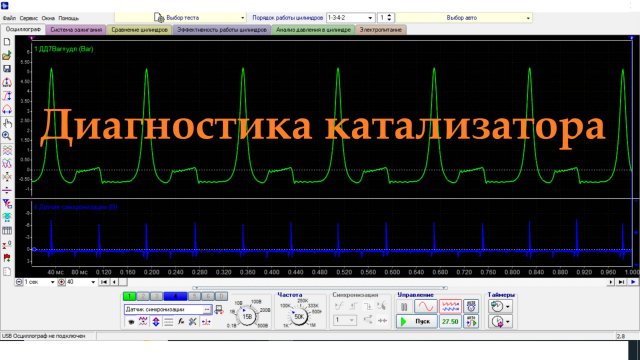The image size is (640, 360).
Task: Click the timer stopwatch icon in Управление
Action: [x=471, y=306]
